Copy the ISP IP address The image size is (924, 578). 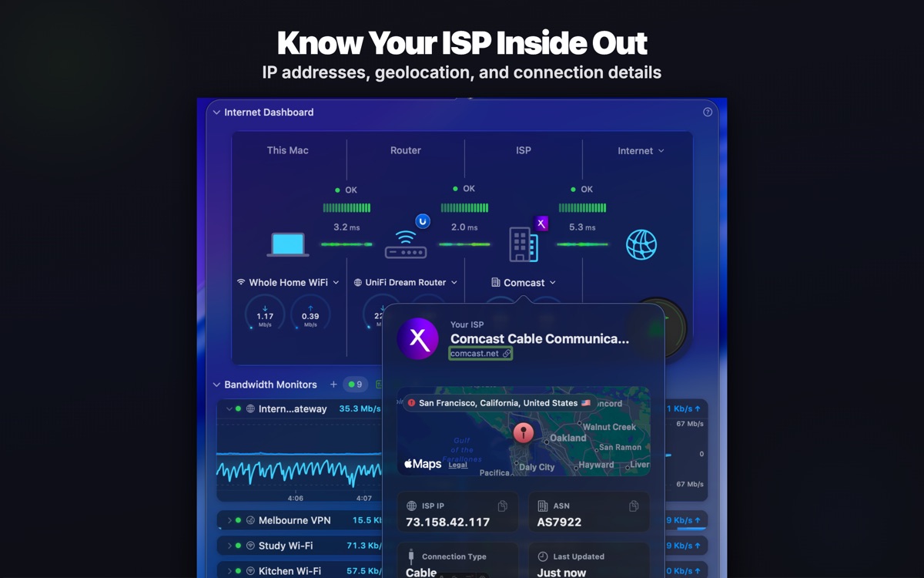coord(502,506)
